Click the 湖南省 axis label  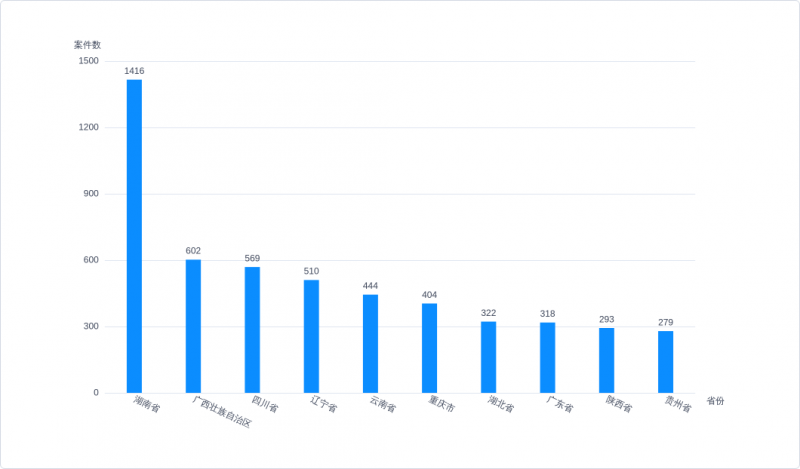(x=147, y=404)
